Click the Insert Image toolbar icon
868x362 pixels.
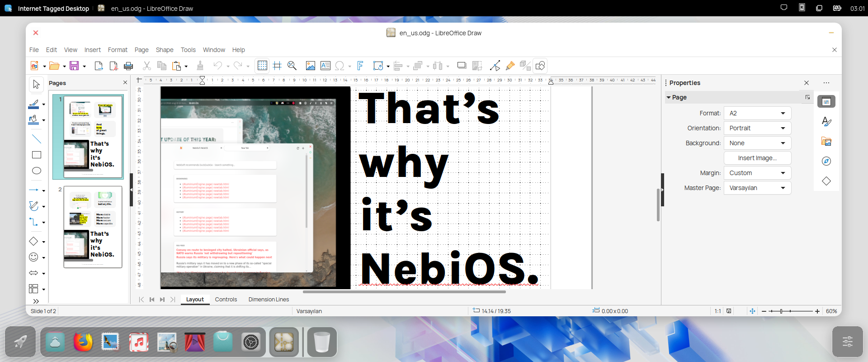(x=310, y=66)
